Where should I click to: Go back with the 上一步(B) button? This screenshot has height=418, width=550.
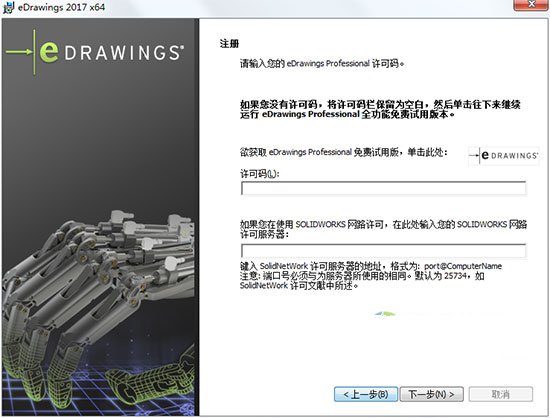click(366, 395)
